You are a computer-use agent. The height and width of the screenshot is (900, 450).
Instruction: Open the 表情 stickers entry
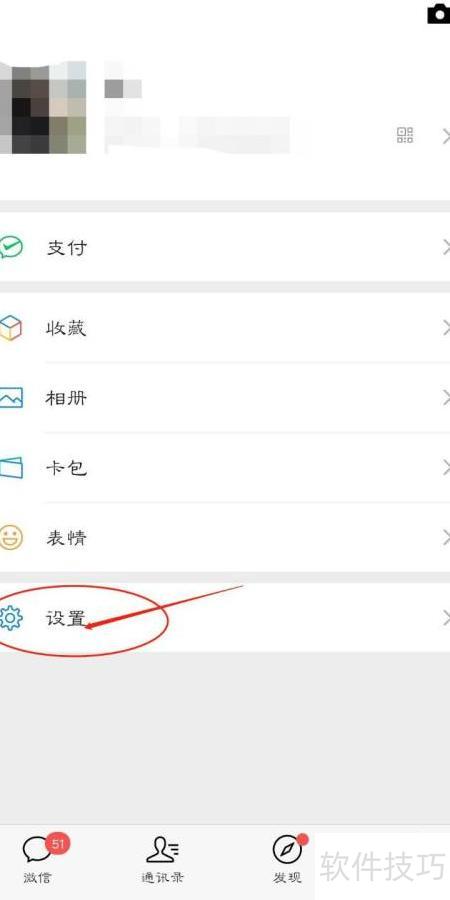(225, 538)
